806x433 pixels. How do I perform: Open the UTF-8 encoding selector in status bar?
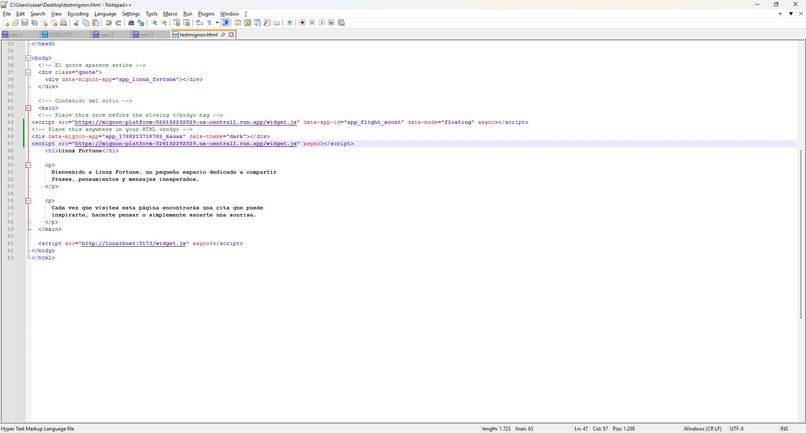[737, 428]
